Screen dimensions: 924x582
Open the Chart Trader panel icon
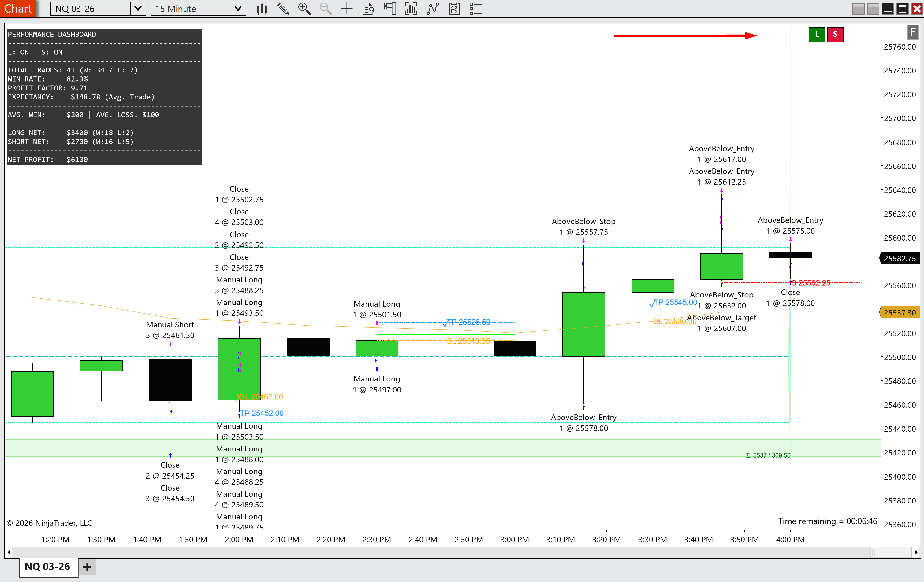click(390, 9)
